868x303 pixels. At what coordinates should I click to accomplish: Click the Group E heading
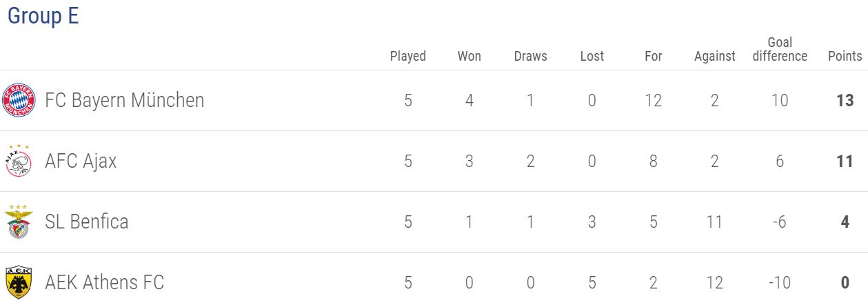point(43,17)
